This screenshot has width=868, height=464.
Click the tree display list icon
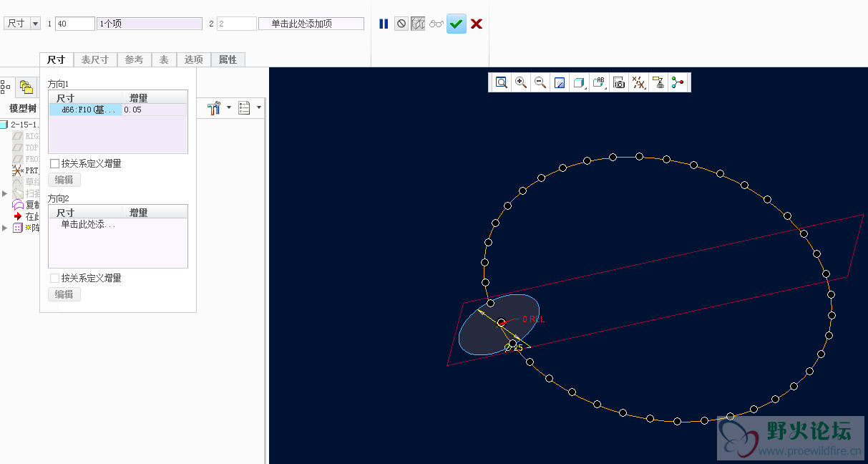pos(245,108)
